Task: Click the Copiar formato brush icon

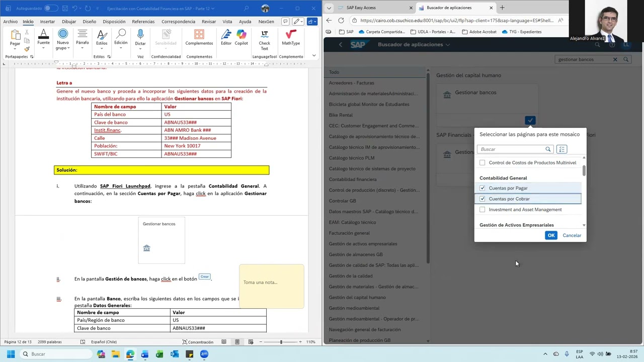Action: (27, 49)
